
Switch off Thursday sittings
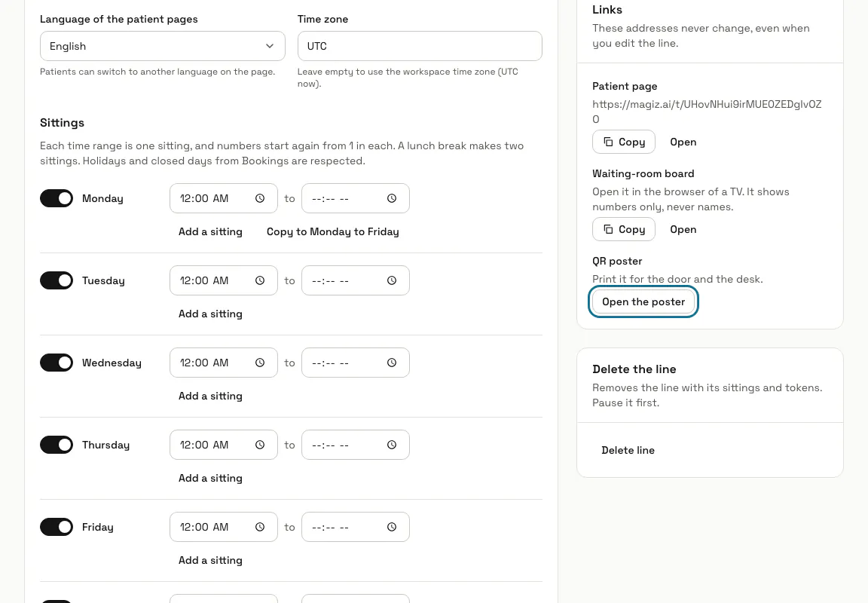(57, 445)
